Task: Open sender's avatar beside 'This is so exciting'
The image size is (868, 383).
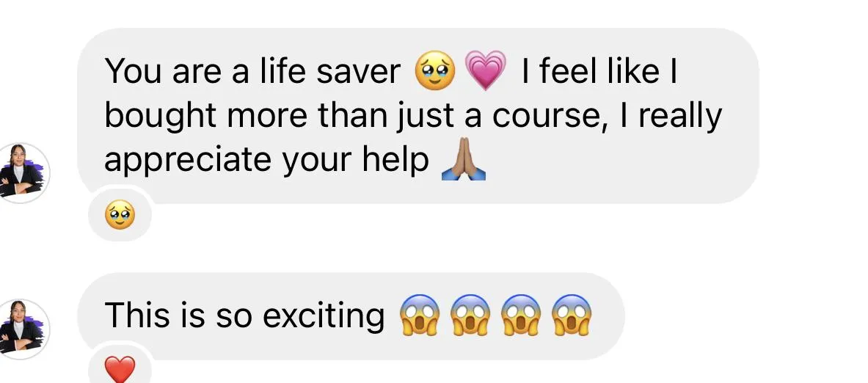Action: pos(21,329)
